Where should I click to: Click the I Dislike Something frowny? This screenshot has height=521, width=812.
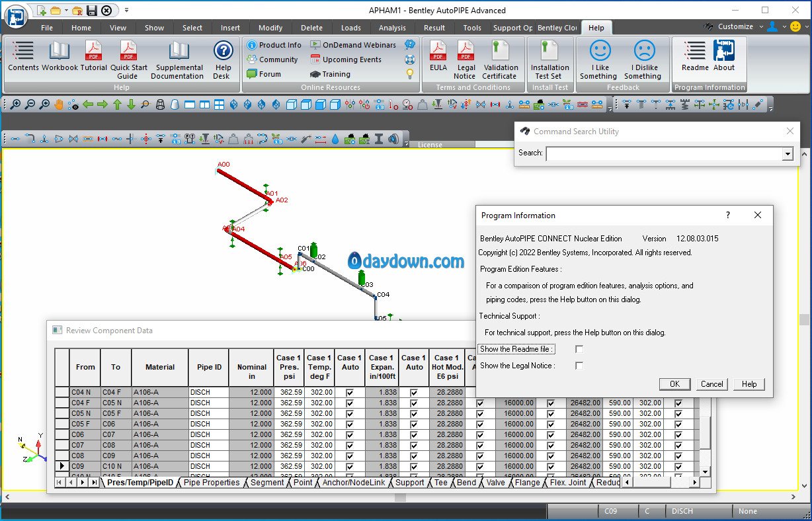click(643, 60)
